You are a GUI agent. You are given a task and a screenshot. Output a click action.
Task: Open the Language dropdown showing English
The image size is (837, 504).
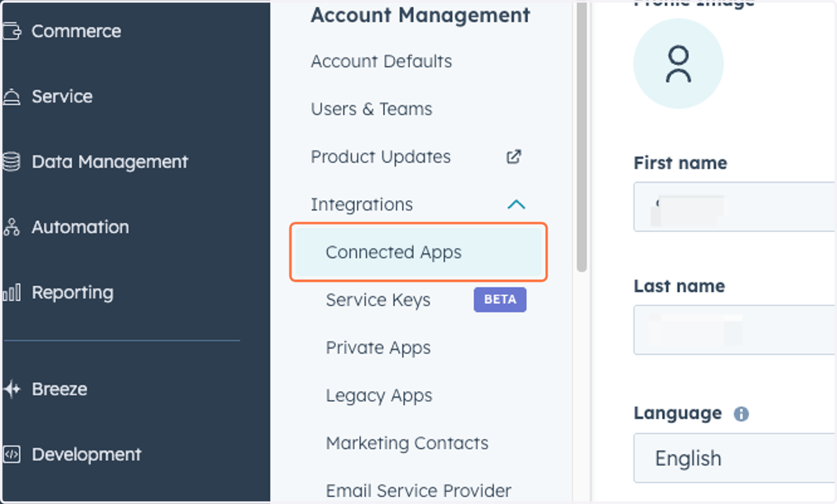pos(735,458)
